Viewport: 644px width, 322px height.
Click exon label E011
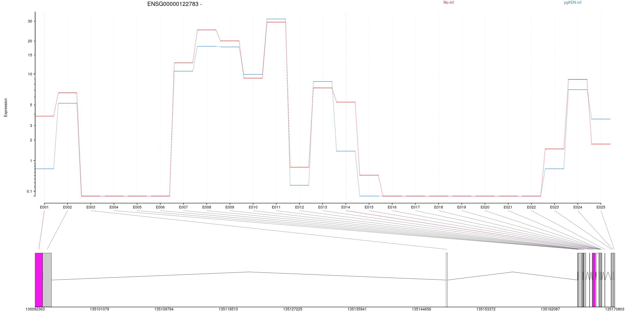coord(276,207)
